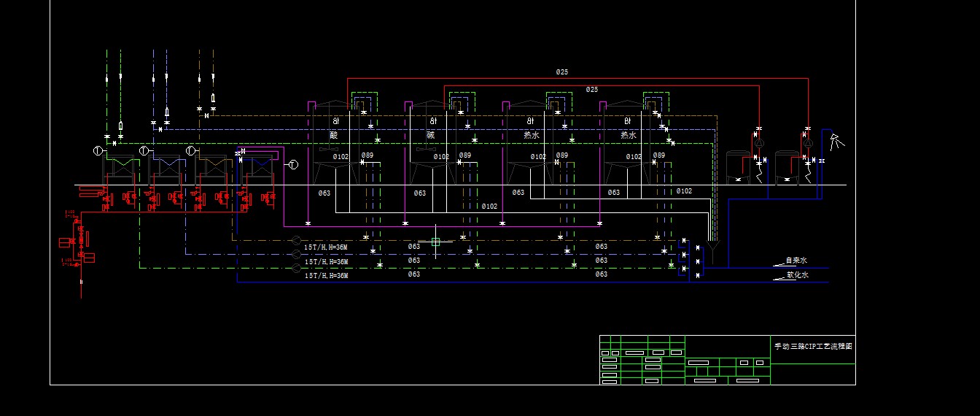This screenshot has height=416, width=980.
Task: Select the 0102 label on the central white return pipe
Action: tap(490, 207)
